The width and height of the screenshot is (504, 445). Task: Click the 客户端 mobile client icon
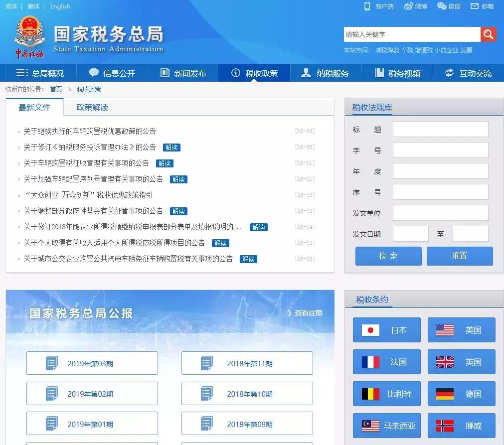[366, 6]
